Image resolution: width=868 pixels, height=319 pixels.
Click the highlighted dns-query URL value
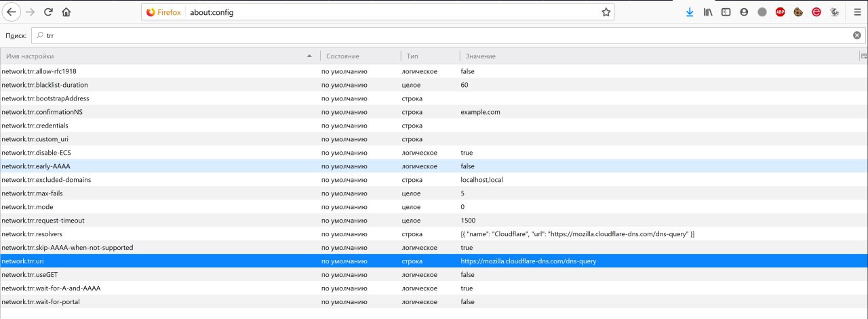(528, 261)
